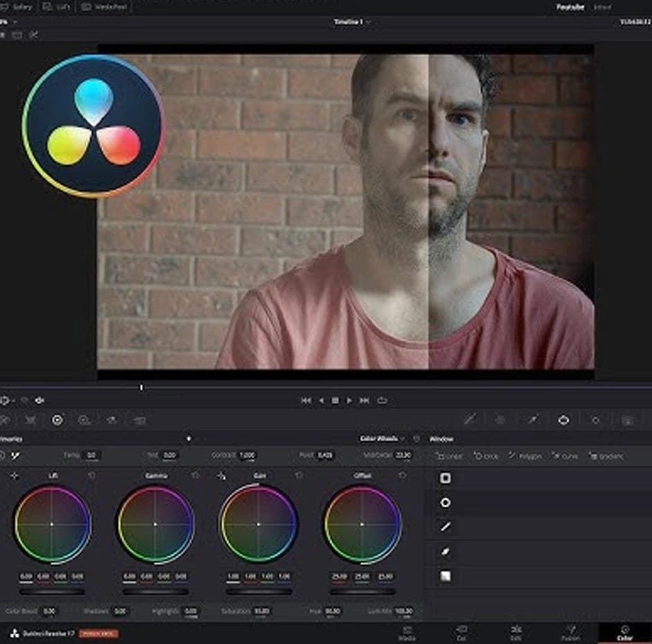
Task: Reset the Offset wheel
Action: (402, 475)
